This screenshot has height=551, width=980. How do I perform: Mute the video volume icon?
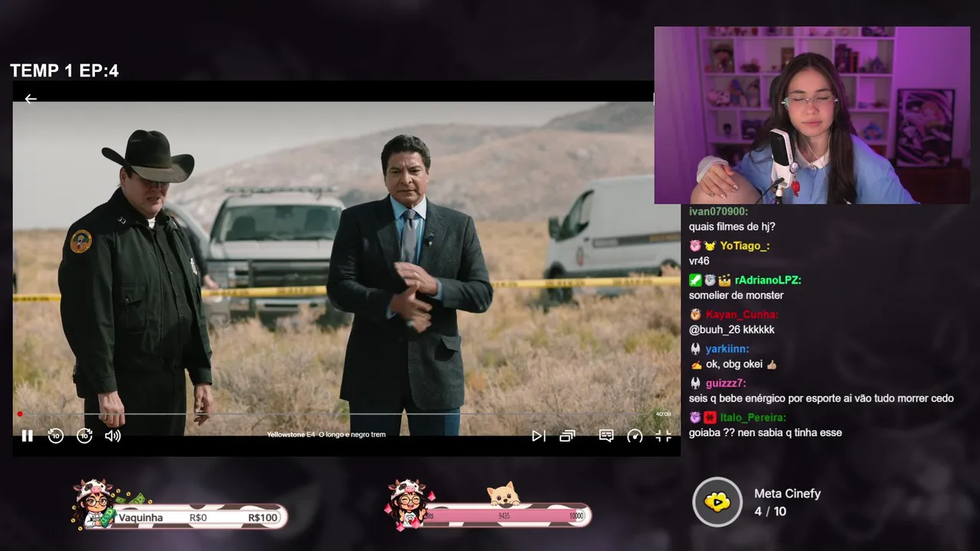tap(113, 435)
